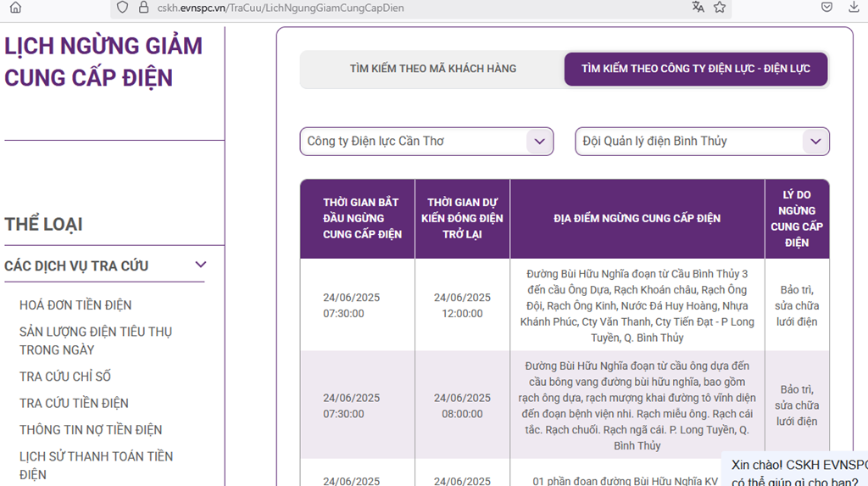Open Lịch sử thanh toán tiền điện link
The height and width of the screenshot is (486, 868).
97,466
